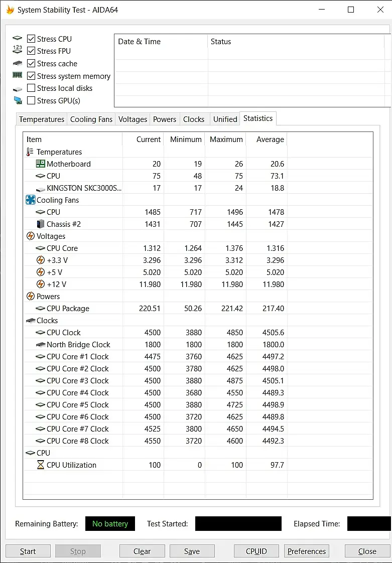The height and width of the screenshot is (563, 392).
Task: Open the Cooling Fans tab
Action: (91, 119)
